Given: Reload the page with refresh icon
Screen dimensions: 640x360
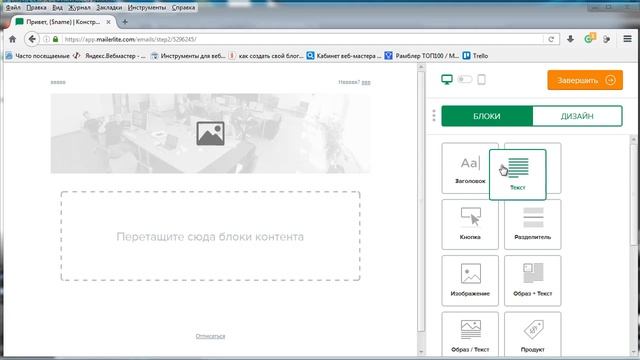Looking at the screenshot, I should (551, 39).
